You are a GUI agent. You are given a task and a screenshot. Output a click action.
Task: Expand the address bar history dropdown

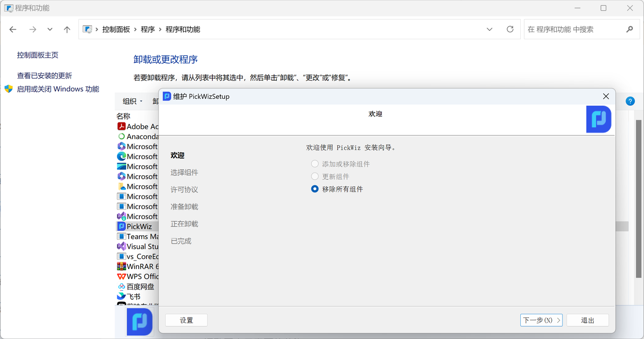coord(490,29)
